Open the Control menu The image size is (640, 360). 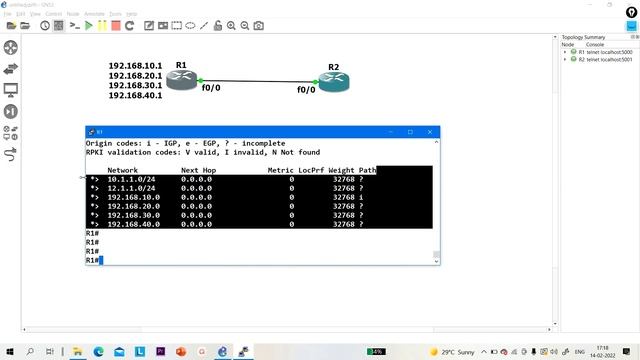pos(53,14)
